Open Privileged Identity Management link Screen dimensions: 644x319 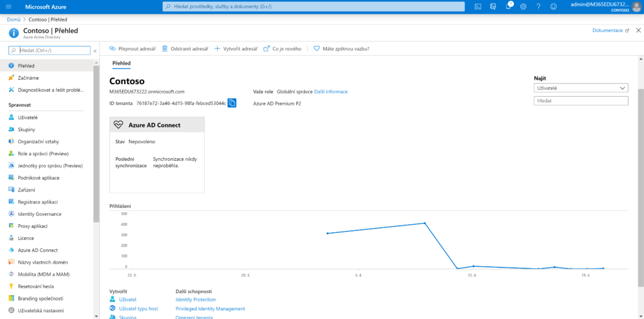(210, 309)
